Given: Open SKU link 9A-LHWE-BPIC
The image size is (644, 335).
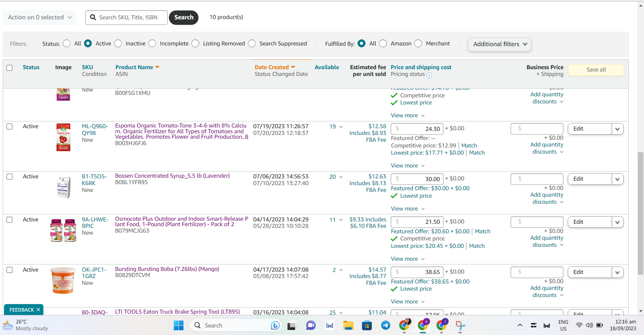Looking at the screenshot, I should 95,222.
